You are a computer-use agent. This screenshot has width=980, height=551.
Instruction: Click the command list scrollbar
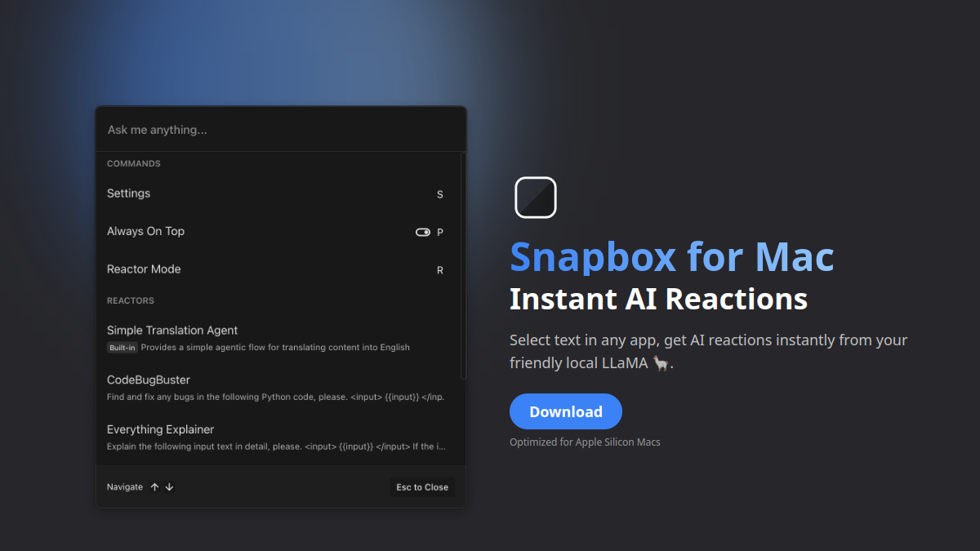[x=463, y=266]
